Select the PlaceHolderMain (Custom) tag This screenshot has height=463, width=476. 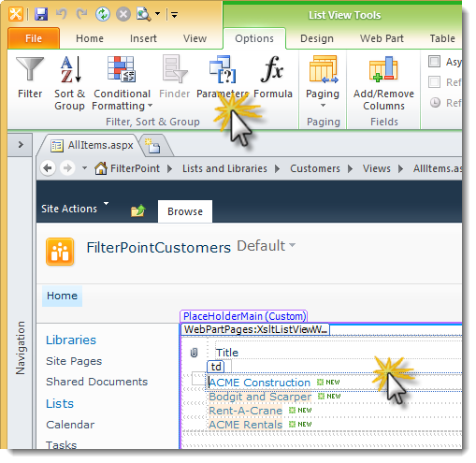pos(244,316)
